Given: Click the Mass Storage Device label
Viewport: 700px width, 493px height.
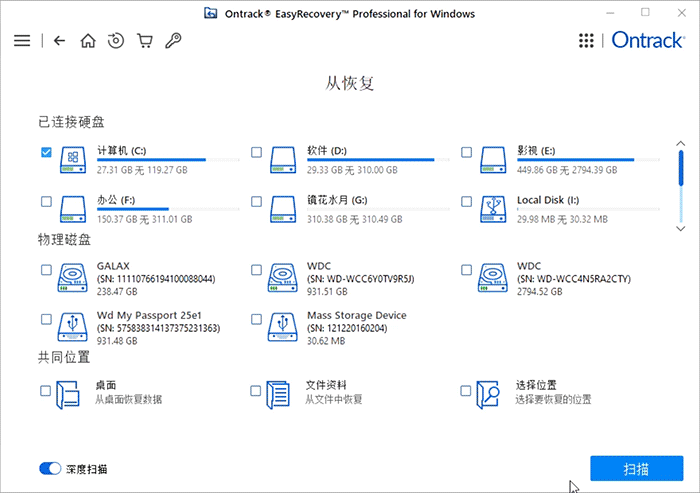Looking at the screenshot, I should (x=357, y=315).
